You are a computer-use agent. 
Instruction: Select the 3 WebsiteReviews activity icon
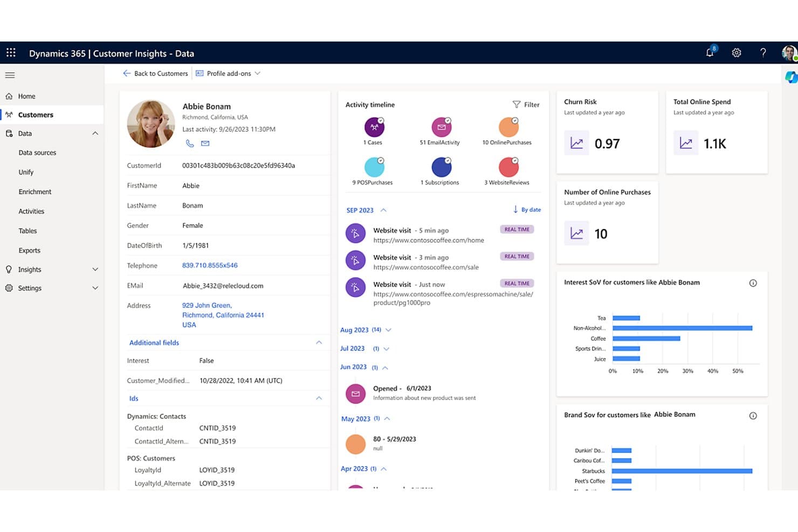point(508,167)
